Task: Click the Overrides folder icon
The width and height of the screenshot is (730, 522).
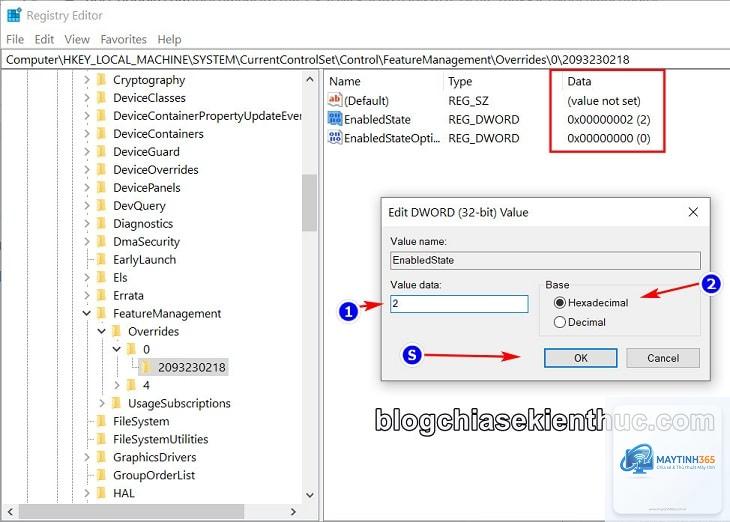Action: click(117, 332)
